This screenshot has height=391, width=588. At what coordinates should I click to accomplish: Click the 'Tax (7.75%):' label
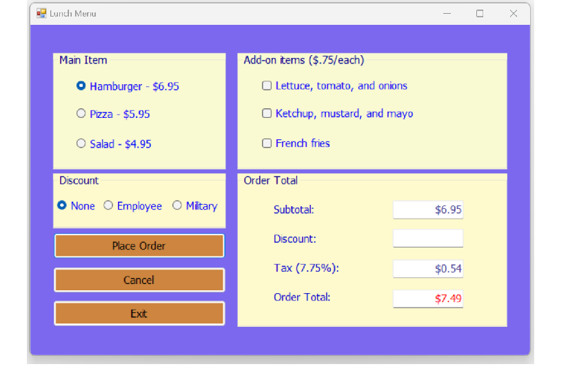click(x=306, y=268)
